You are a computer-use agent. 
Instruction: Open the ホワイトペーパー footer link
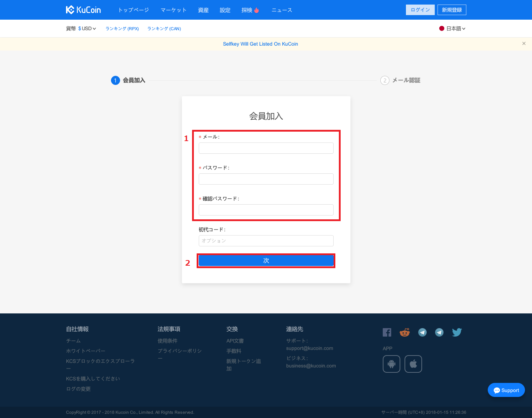click(x=86, y=351)
